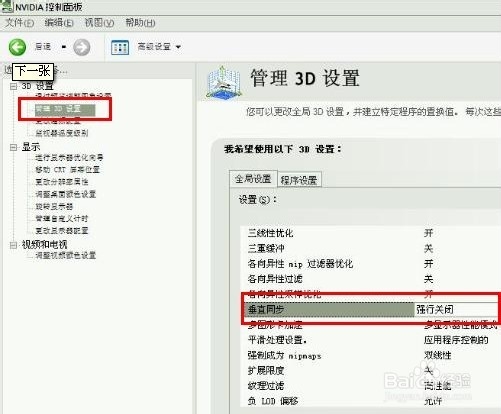501x414 pixels.
Task: Open the 编辑 menu
Action: [59, 23]
